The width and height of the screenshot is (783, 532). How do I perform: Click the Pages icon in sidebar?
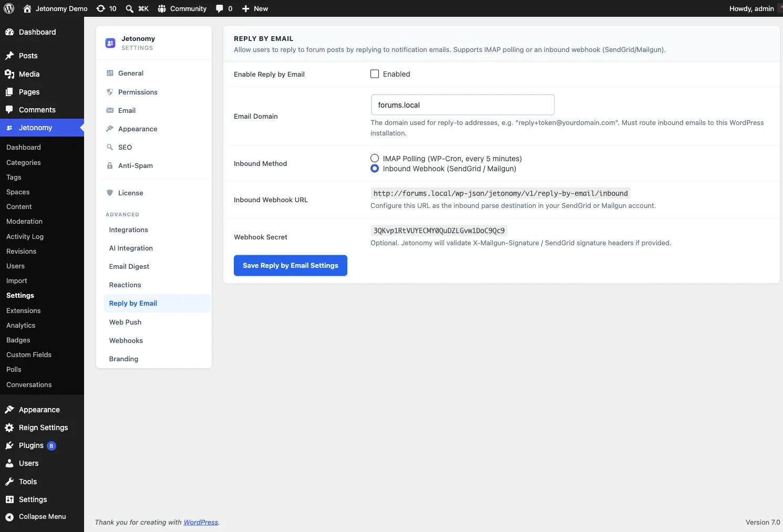point(9,92)
